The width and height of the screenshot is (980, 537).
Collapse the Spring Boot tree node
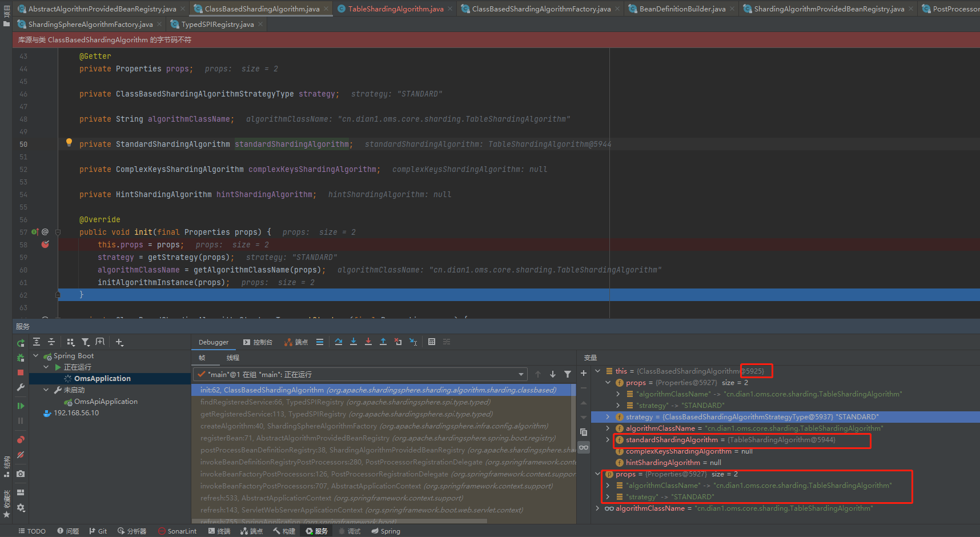tap(36, 355)
